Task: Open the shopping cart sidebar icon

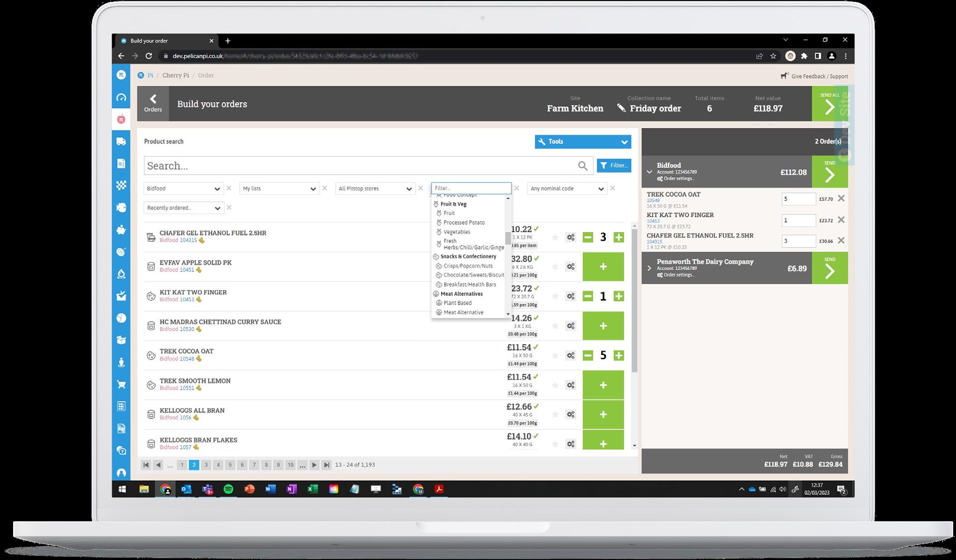Action: coord(121,384)
